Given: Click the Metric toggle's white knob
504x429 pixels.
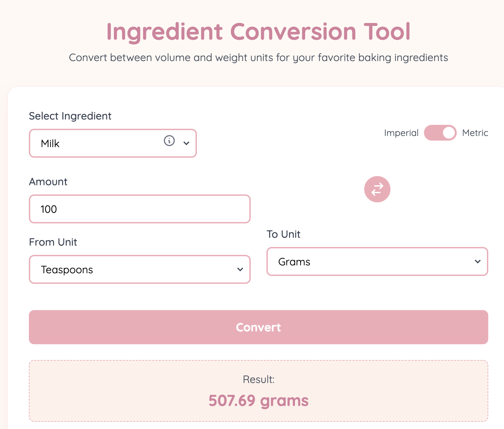Looking at the screenshot, I should tap(448, 133).
